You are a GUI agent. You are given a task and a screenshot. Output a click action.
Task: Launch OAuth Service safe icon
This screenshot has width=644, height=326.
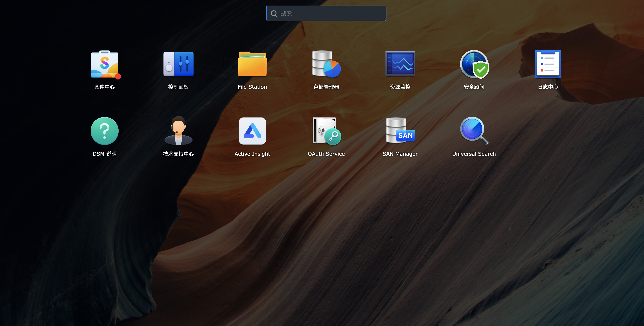coord(326,131)
